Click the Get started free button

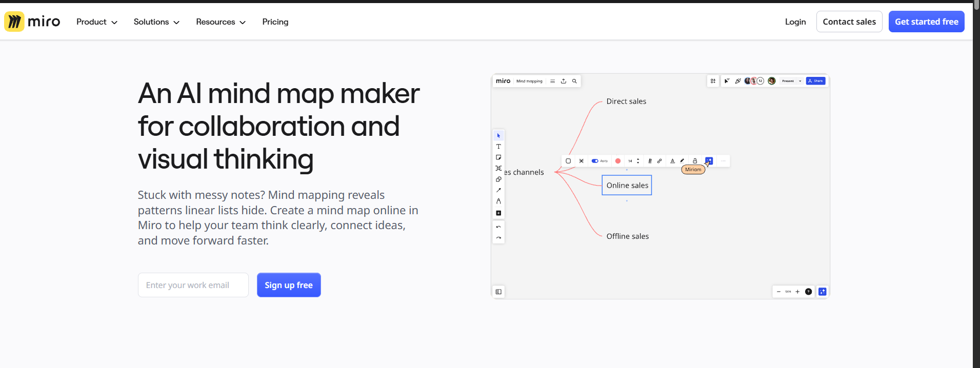[x=927, y=22]
